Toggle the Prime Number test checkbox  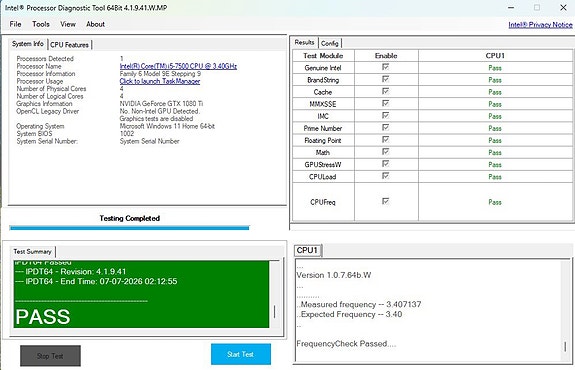pos(385,128)
